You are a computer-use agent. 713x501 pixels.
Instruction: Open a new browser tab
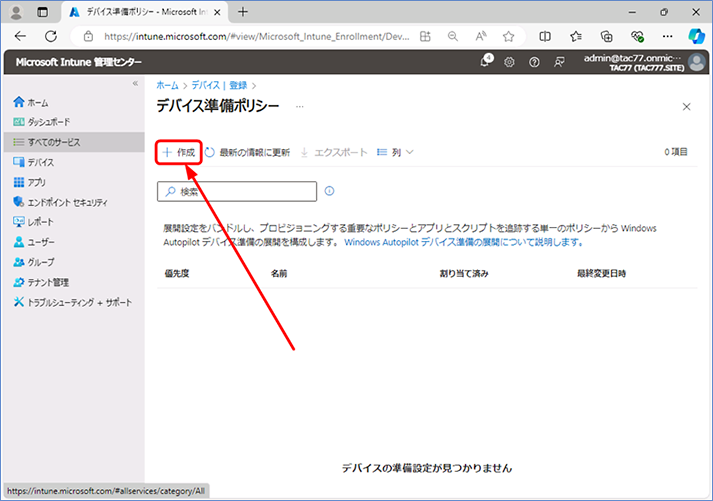pyautogui.click(x=243, y=12)
